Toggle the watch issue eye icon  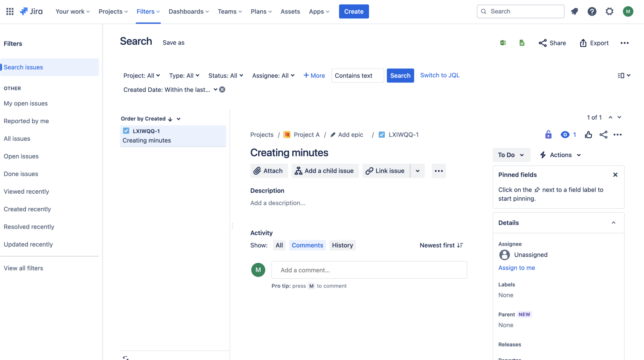565,135
